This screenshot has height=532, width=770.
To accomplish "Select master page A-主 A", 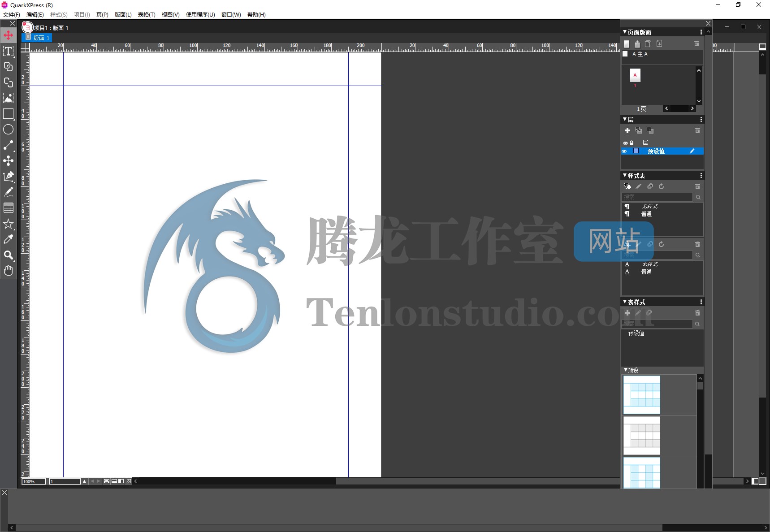I will tap(640, 54).
